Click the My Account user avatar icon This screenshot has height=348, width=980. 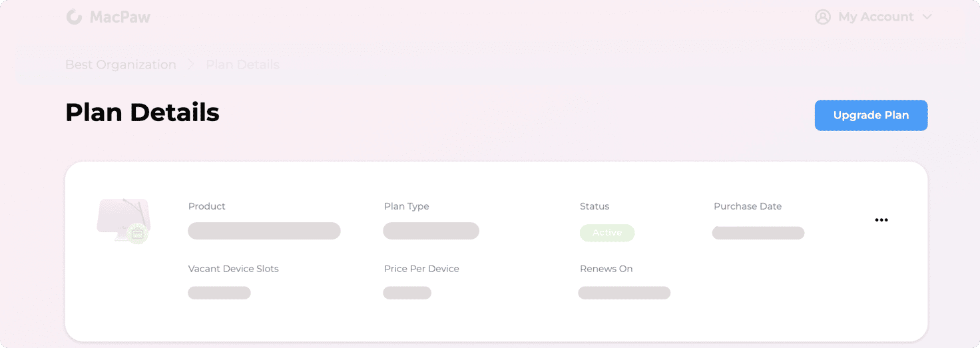click(823, 17)
